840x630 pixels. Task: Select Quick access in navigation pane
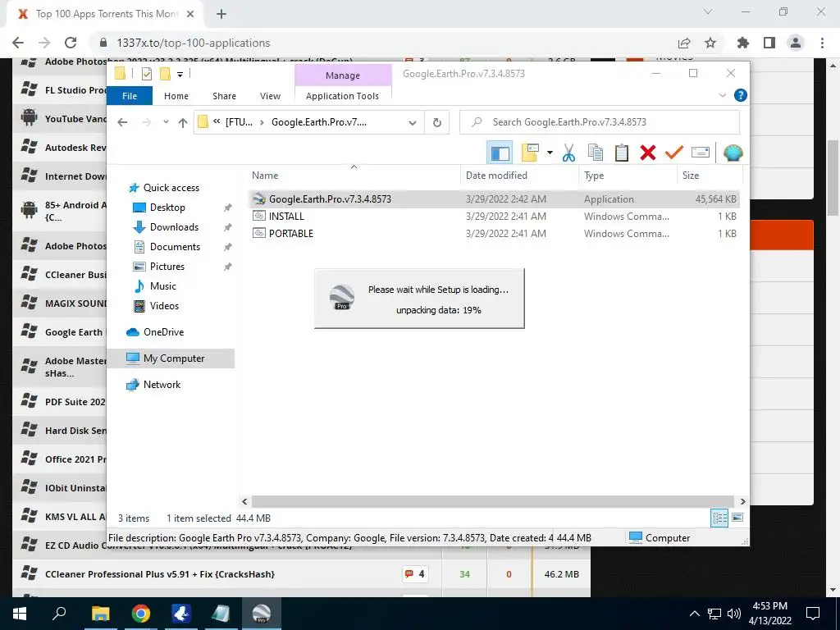[x=171, y=188]
